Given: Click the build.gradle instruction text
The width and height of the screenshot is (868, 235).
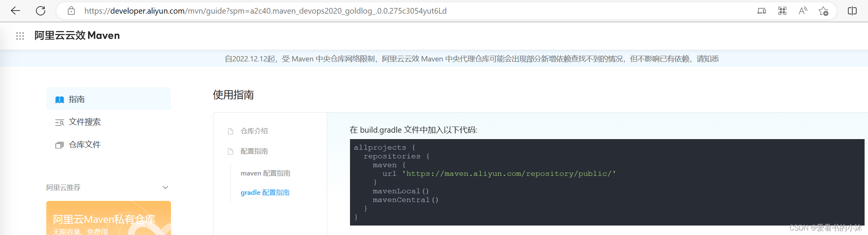Looking at the screenshot, I should click(413, 130).
